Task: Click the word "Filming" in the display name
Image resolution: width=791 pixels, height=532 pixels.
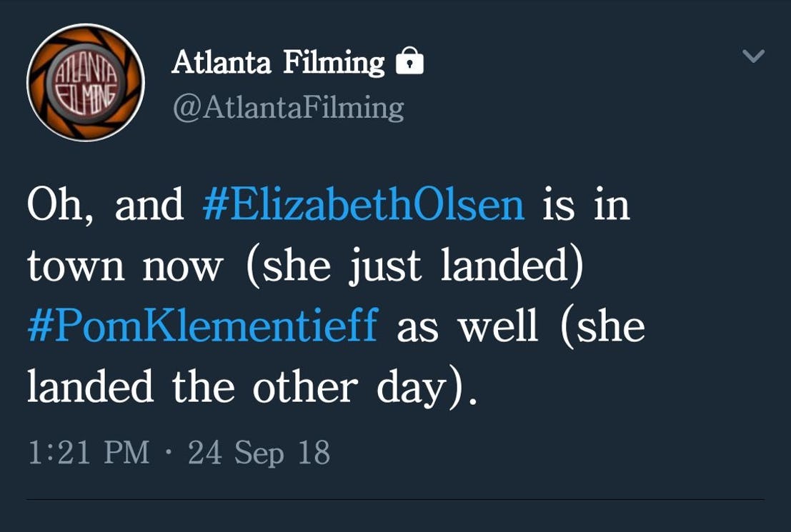Action: coord(334,63)
